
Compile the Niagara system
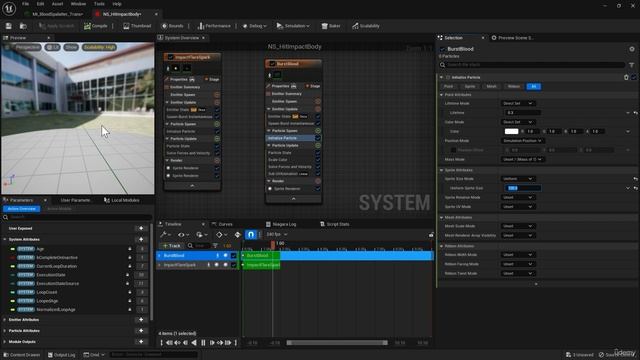pyautogui.click(x=96, y=26)
